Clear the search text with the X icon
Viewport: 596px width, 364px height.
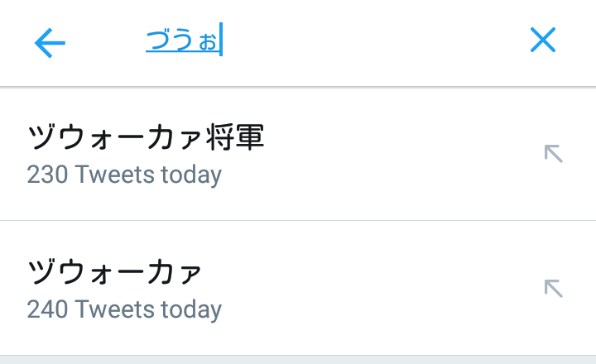(542, 40)
